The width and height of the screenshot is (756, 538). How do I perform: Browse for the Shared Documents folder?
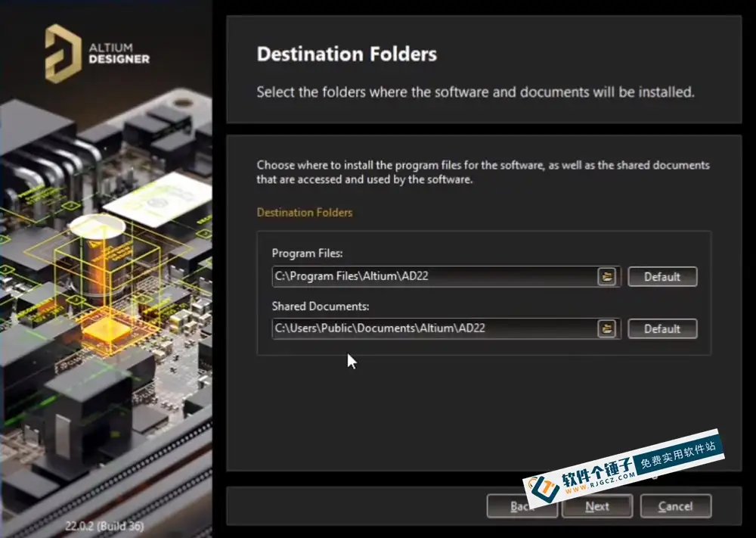pyautogui.click(x=607, y=328)
